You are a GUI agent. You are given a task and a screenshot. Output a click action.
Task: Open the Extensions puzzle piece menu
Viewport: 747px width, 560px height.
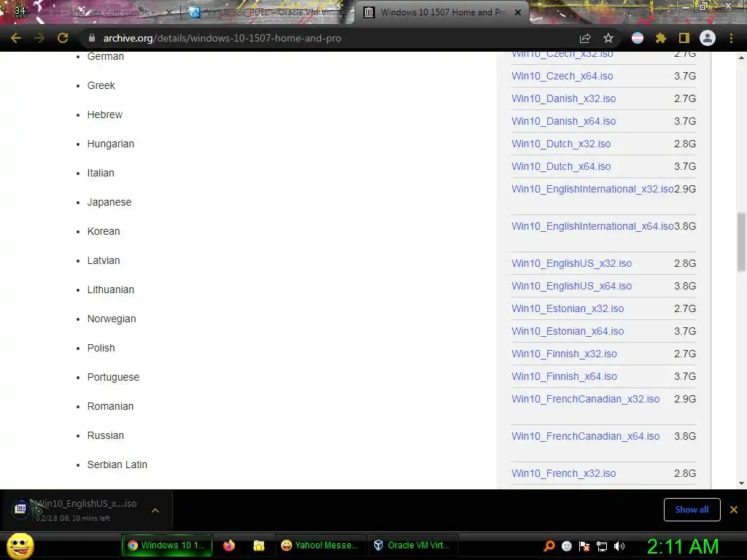[x=661, y=38]
